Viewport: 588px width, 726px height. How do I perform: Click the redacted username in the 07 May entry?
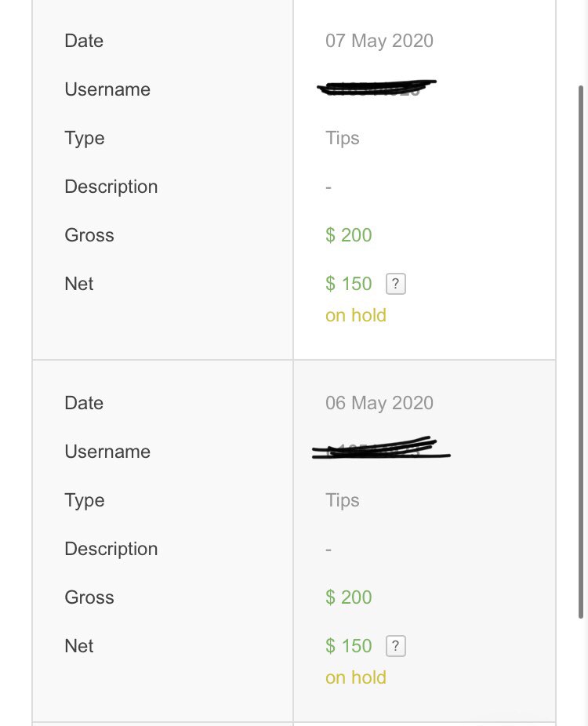(x=376, y=88)
